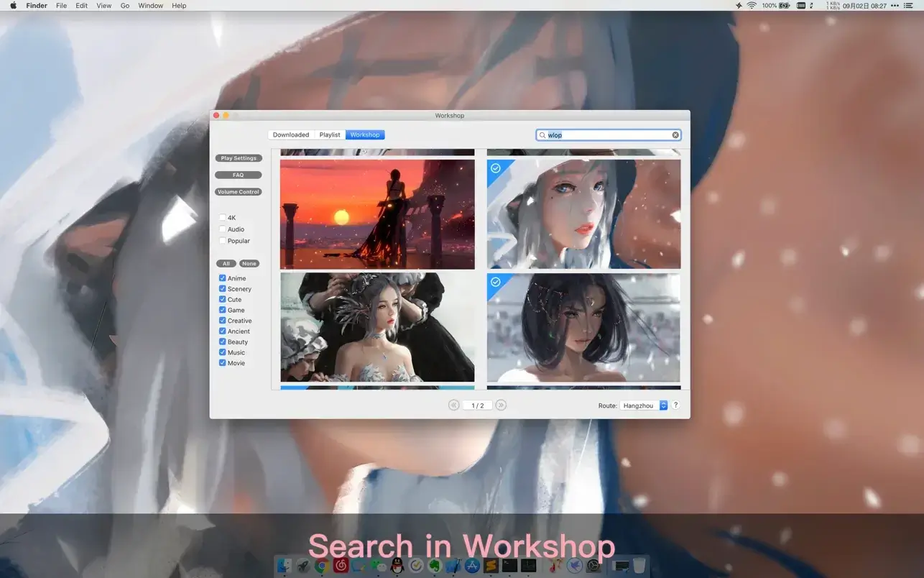924x578 pixels.
Task: Open Finder from the Dock
Action: pyautogui.click(x=285, y=566)
